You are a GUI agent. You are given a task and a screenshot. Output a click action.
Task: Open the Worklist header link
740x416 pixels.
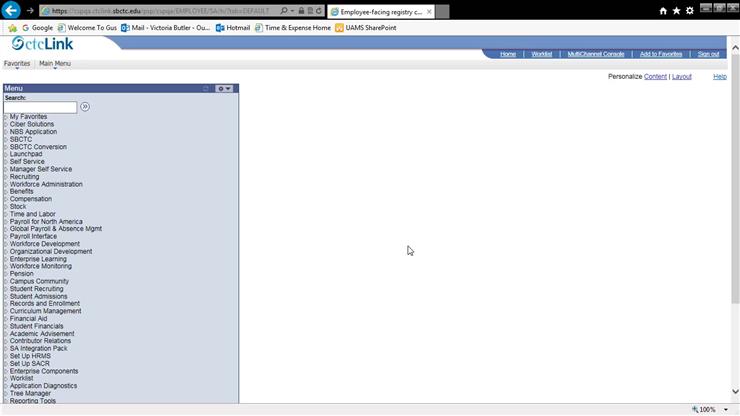click(541, 54)
